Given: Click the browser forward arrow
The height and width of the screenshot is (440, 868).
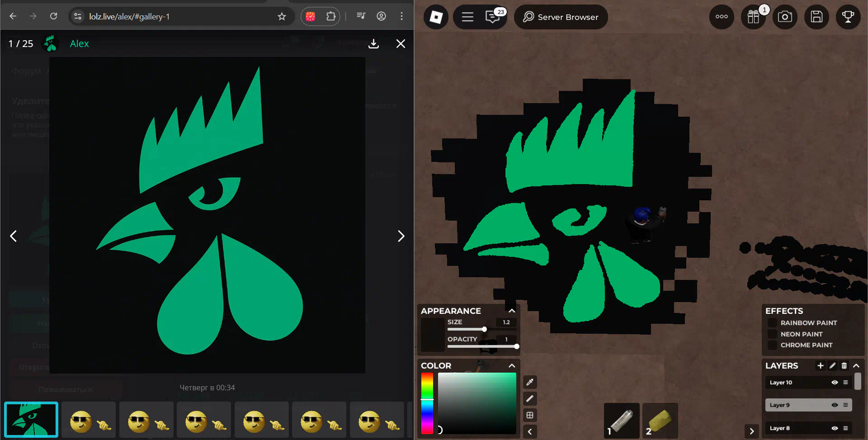Looking at the screenshot, I should tap(33, 16).
